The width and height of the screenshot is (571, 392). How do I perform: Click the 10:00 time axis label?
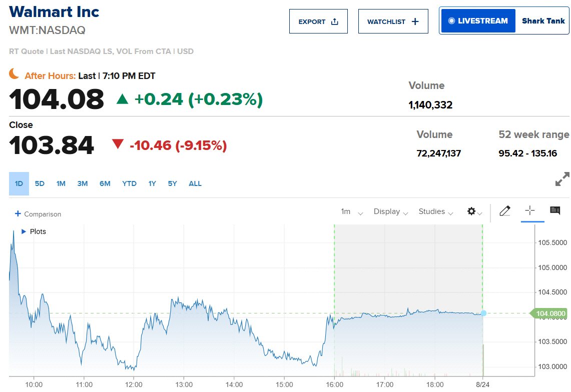click(34, 384)
